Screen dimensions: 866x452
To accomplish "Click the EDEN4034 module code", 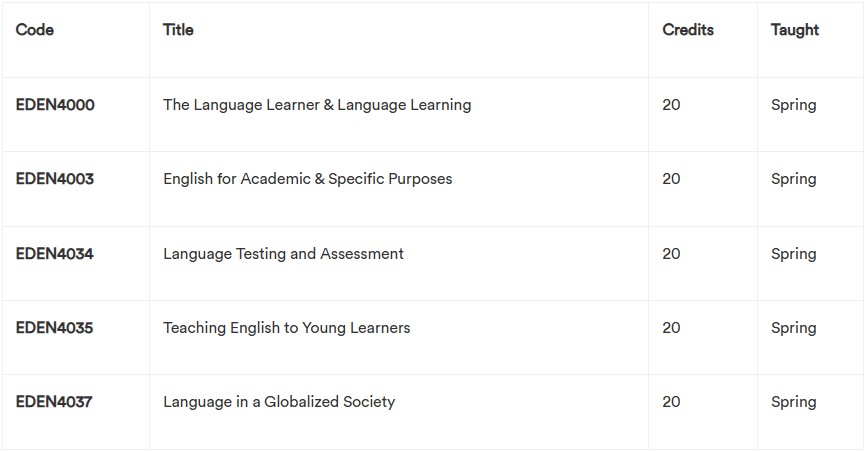I will (55, 254).
